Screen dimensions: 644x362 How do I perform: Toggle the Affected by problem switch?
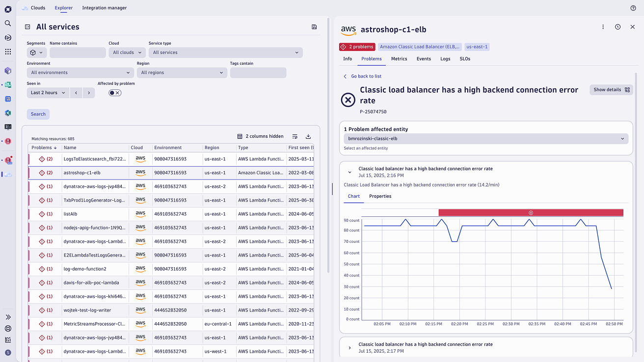(115, 93)
